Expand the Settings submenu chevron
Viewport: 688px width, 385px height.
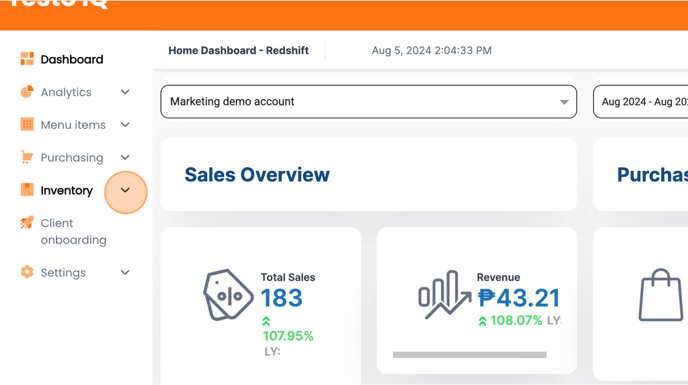125,272
